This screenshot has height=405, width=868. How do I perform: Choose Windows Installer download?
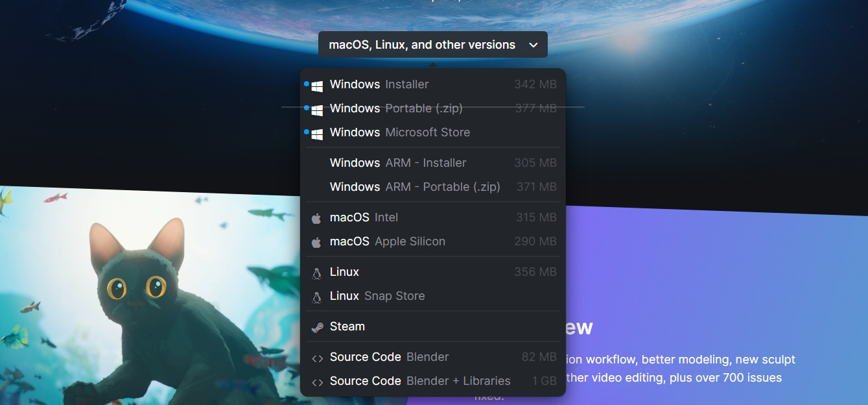[x=433, y=84]
